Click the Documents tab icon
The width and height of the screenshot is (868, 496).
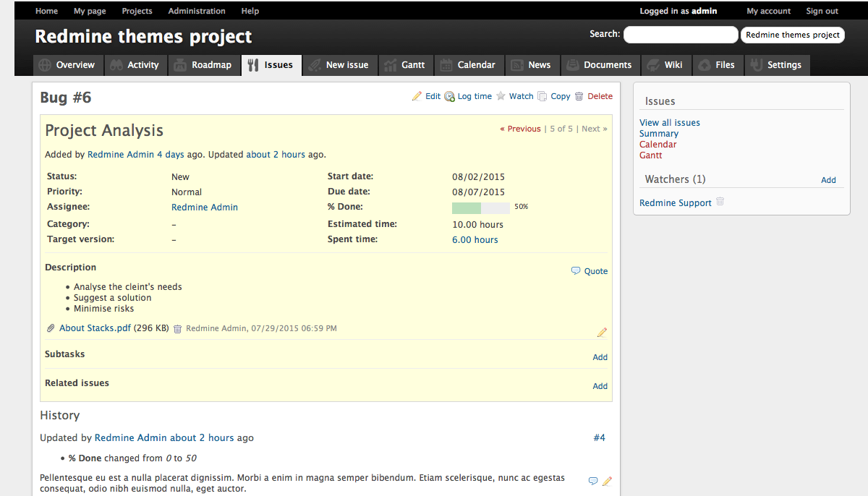(x=573, y=65)
